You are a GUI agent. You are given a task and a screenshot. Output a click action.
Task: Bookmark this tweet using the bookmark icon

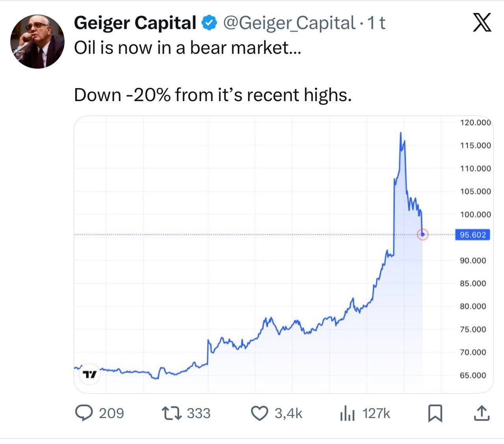coord(435,413)
